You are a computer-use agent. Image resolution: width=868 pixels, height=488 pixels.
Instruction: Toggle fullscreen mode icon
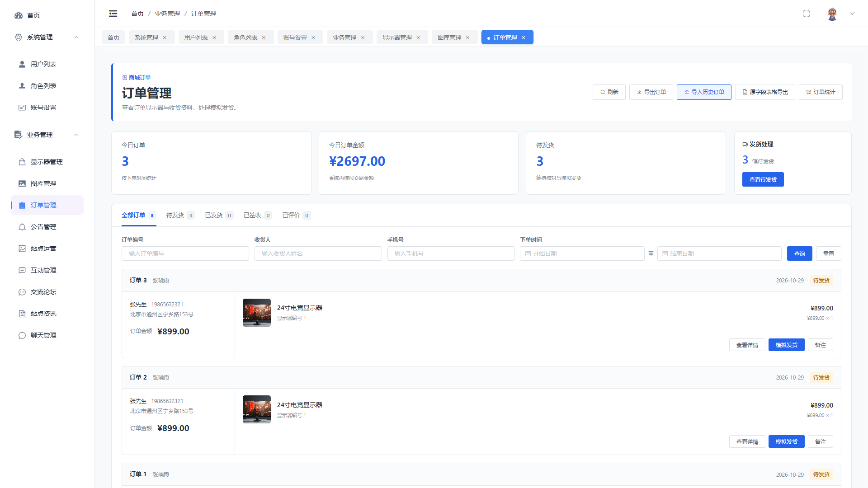tap(807, 14)
